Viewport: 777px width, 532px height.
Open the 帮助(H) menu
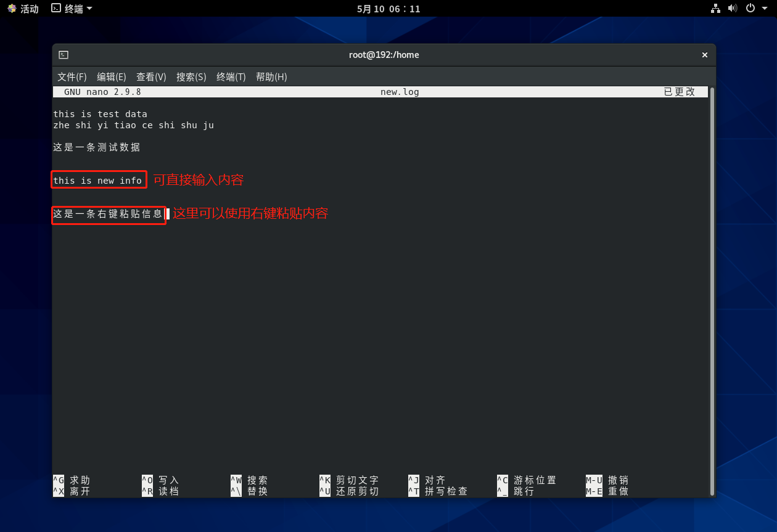point(271,77)
